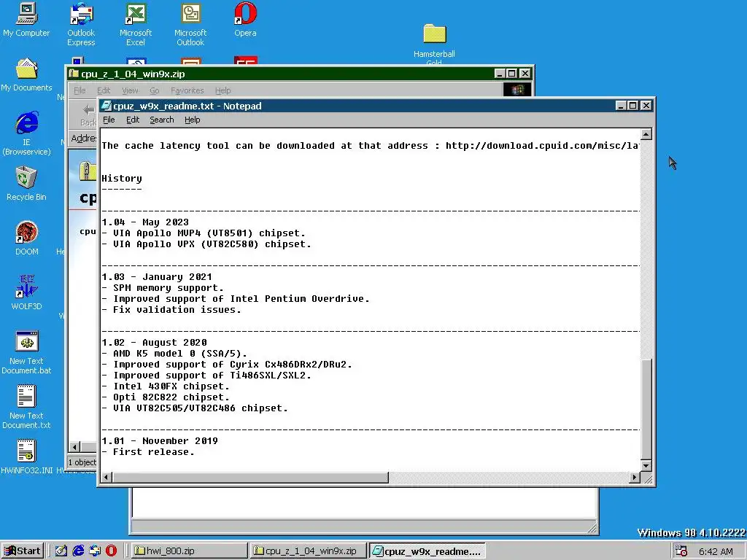Open the Edit menu in the zip window
The image size is (747, 560).
pos(104,90)
